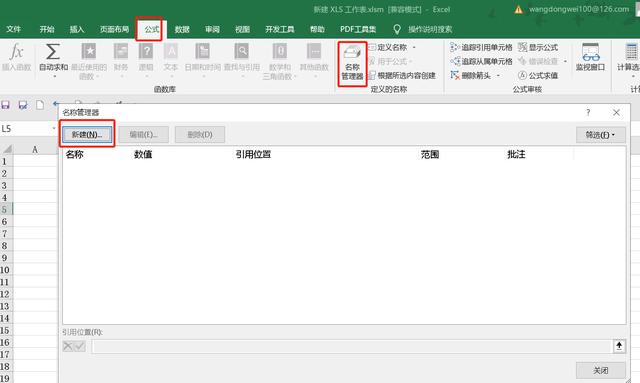Viewport: 640px width, 383px height.
Task: Open the PDF工具集 tab
Action: coord(358,29)
